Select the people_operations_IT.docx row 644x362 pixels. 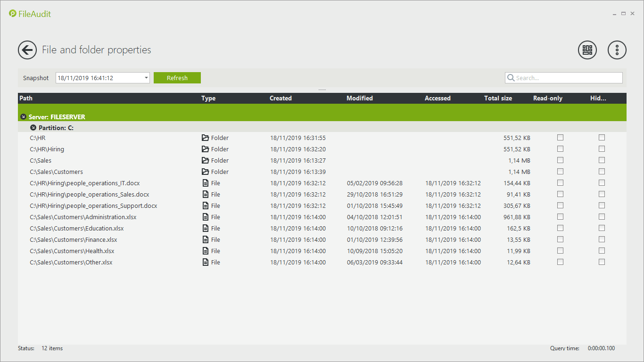[x=85, y=183]
